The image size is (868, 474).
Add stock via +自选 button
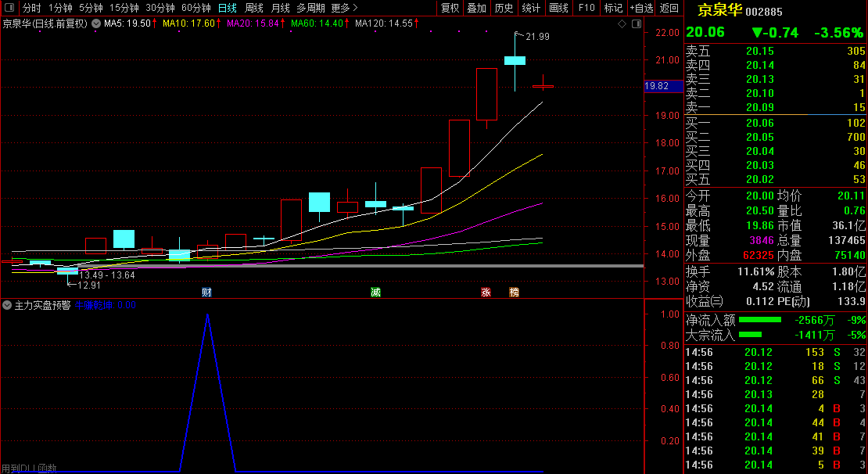(641, 8)
